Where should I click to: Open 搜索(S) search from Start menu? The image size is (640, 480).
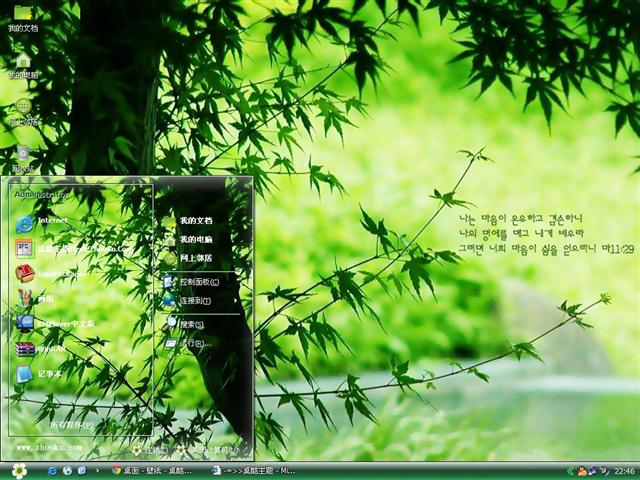(x=184, y=324)
